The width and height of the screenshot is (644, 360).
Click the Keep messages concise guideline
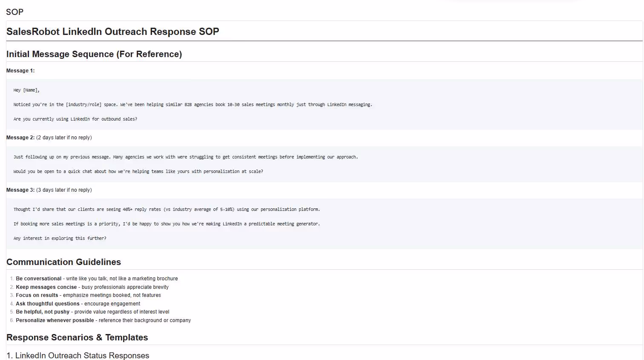coord(92,287)
